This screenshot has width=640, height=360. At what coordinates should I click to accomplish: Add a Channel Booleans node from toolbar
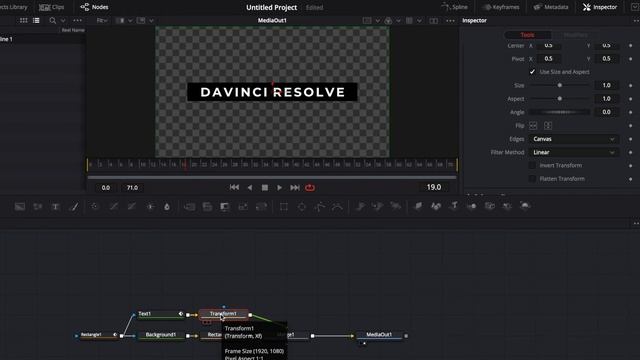207,207
